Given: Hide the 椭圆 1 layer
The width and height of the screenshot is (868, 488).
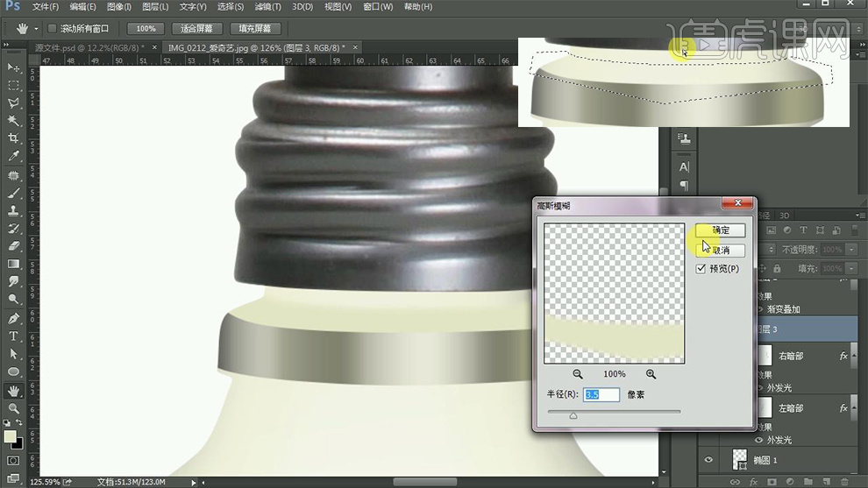Looking at the screenshot, I should 708,460.
